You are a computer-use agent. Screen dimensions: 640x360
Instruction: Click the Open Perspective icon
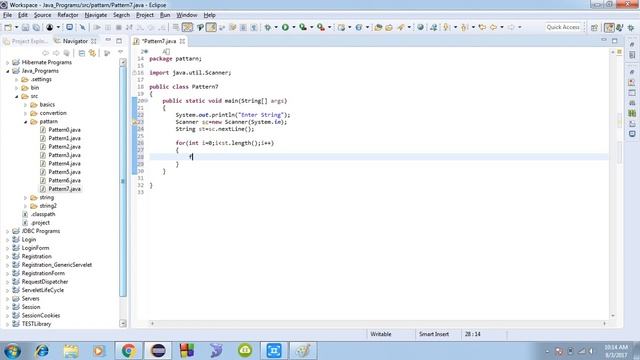point(594,27)
